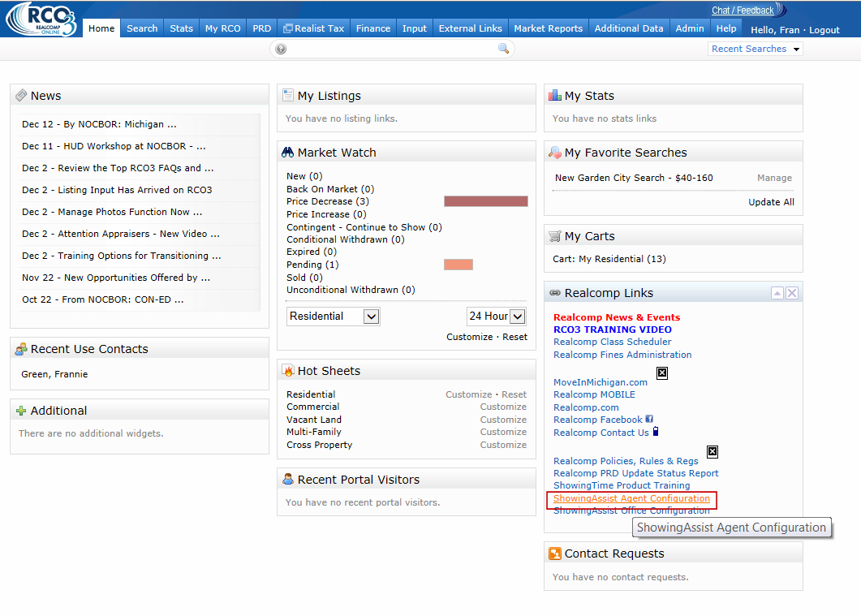This screenshot has width=861, height=616.
Task: Click the My Favorite Searches icon
Action: pyautogui.click(x=554, y=152)
